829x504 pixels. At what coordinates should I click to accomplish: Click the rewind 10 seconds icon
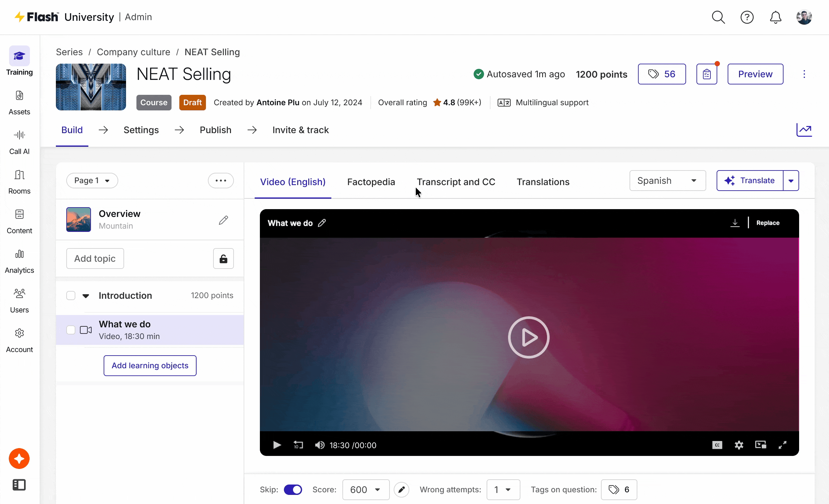pos(298,445)
